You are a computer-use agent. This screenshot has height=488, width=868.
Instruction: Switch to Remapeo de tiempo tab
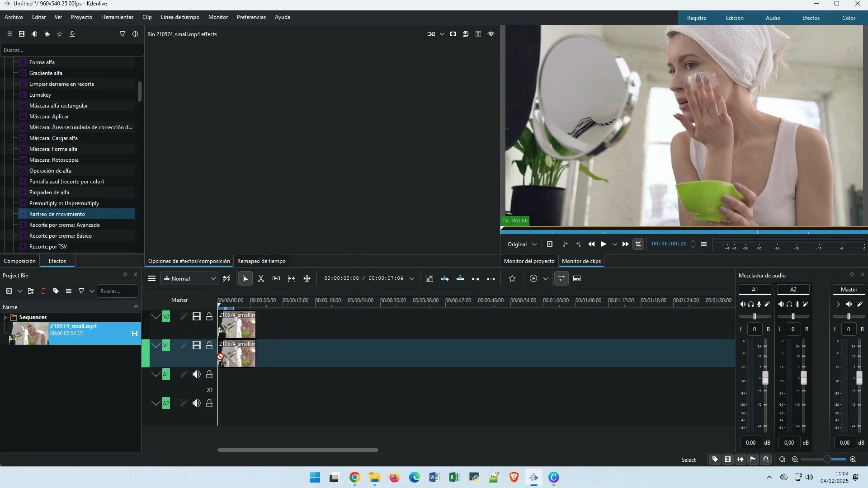[x=261, y=261]
